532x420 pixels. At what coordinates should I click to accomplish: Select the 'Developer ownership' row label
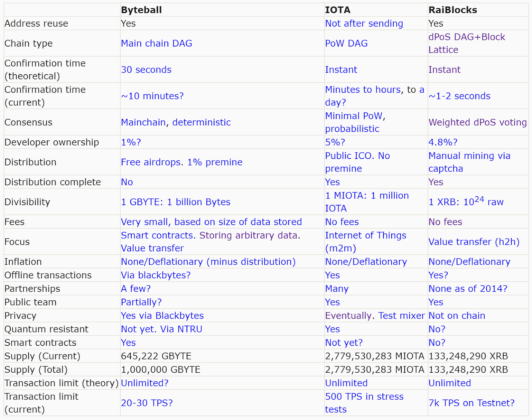tap(52, 142)
